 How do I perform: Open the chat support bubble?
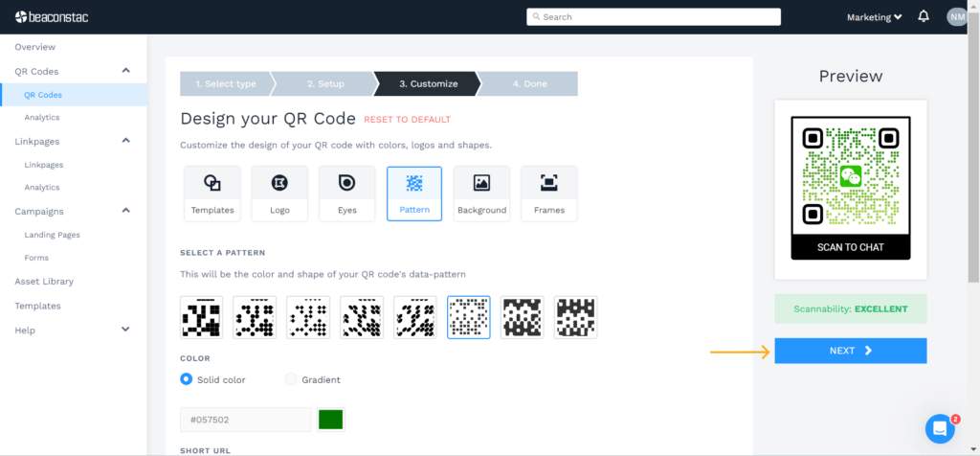coord(940,428)
